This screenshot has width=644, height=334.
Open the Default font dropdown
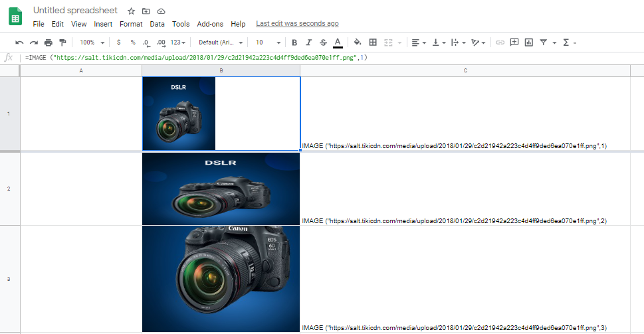click(221, 42)
